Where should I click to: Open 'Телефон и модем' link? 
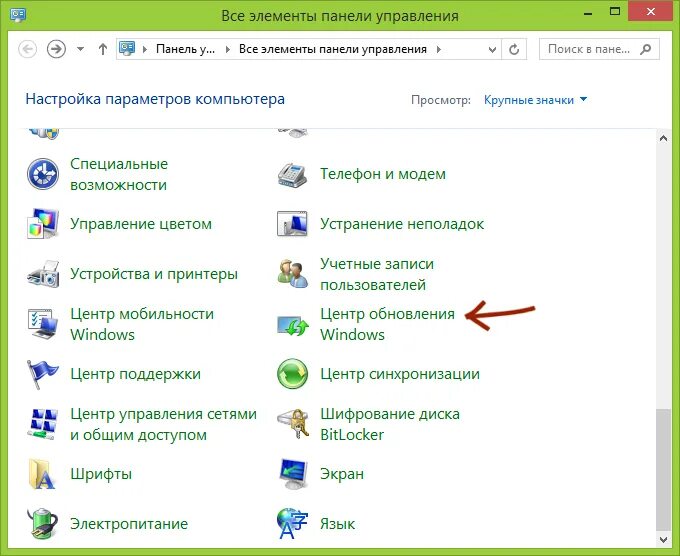point(383,174)
